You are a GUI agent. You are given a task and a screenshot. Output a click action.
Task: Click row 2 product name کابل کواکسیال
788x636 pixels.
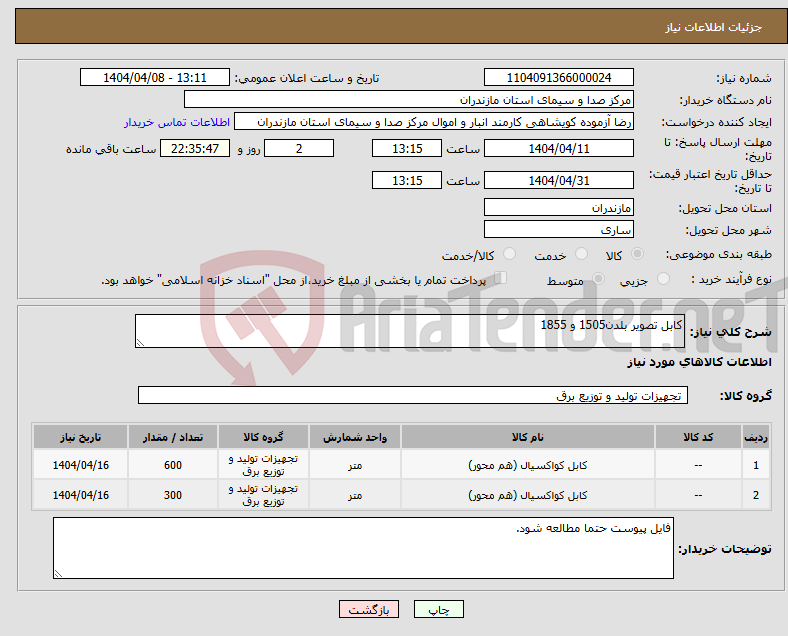[528, 495]
